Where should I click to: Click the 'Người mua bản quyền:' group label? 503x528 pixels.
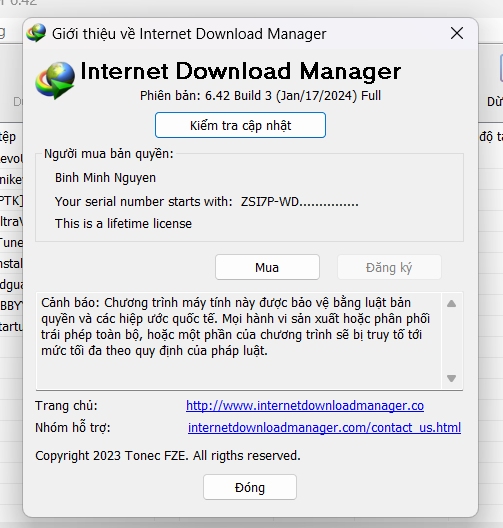108,154
